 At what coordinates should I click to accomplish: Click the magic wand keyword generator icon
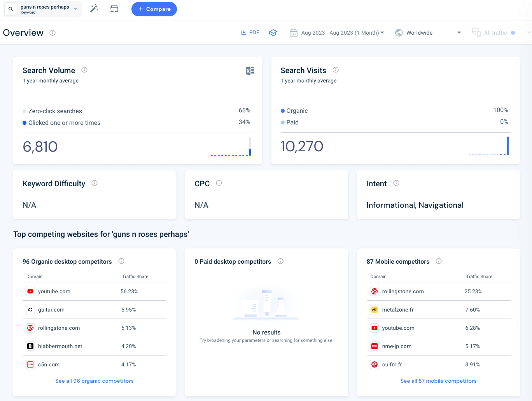click(94, 9)
